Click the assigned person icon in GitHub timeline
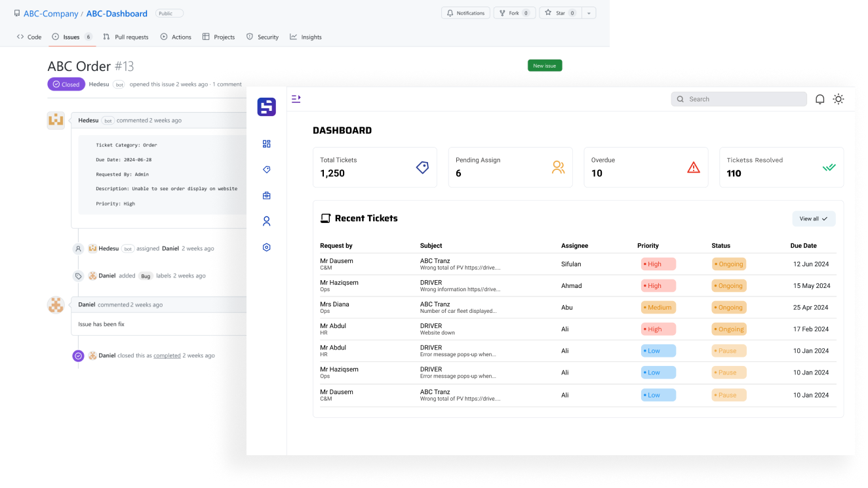This screenshot has width=868, height=488. (x=78, y=249)
